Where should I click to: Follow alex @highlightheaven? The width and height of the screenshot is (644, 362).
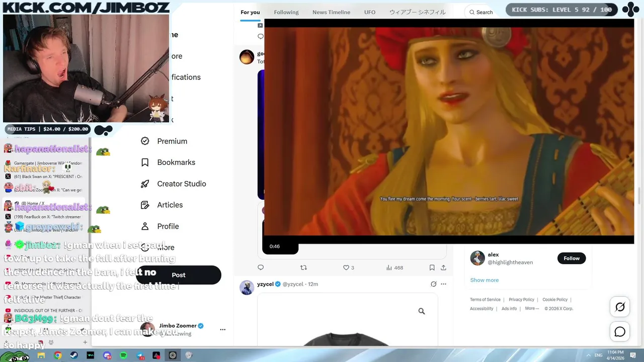[572, 258]
